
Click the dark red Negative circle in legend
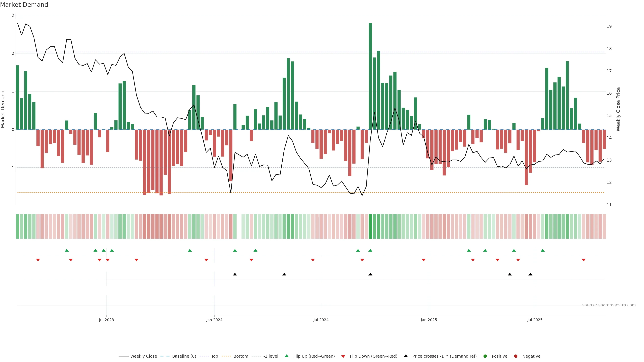pyautogui.click(x=516, y=356)
